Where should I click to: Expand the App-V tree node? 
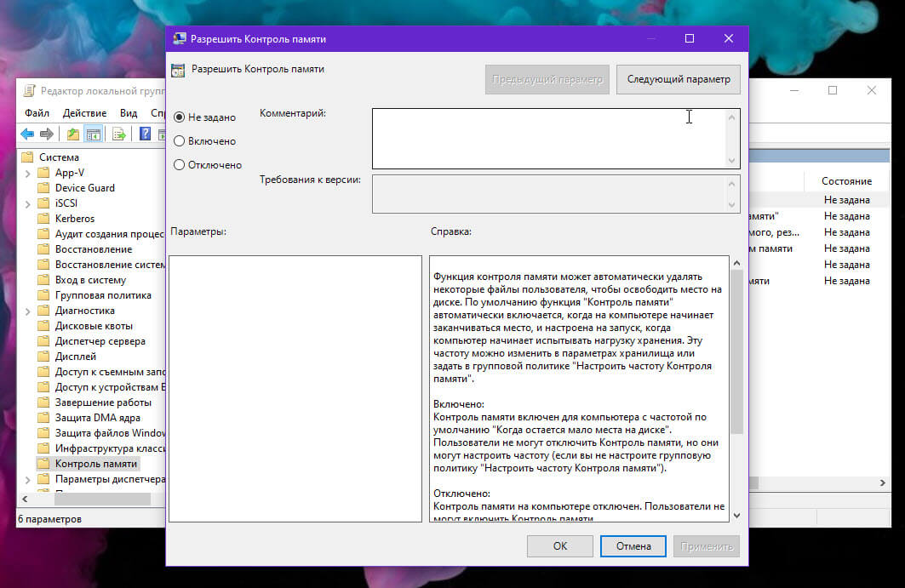point(28,173)
